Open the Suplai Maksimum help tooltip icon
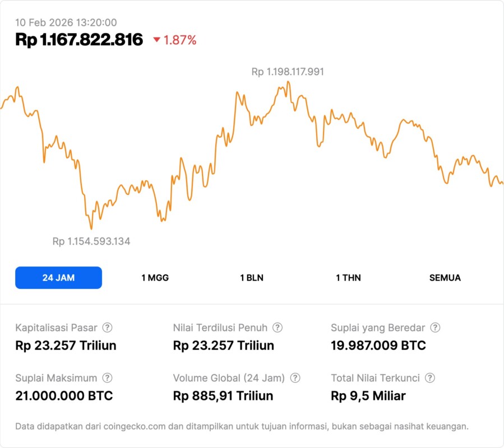This screenshot has width=504, height=448. point(107,378)
